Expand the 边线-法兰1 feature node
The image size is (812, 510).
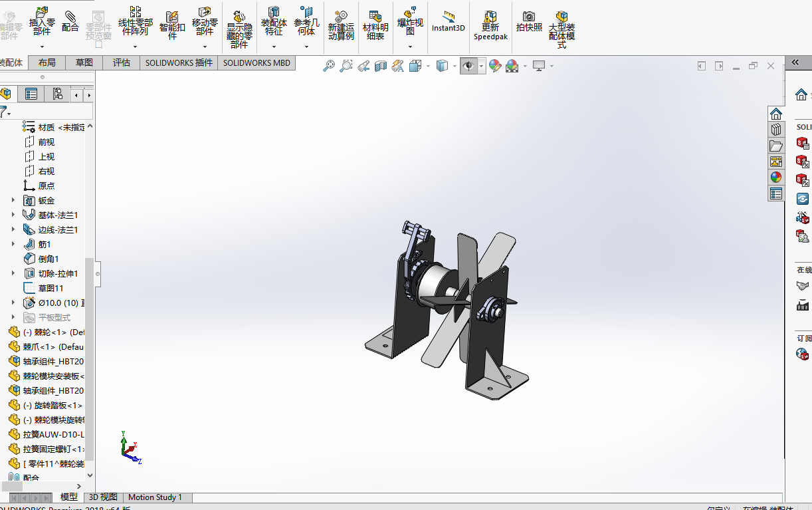[13, 229]
